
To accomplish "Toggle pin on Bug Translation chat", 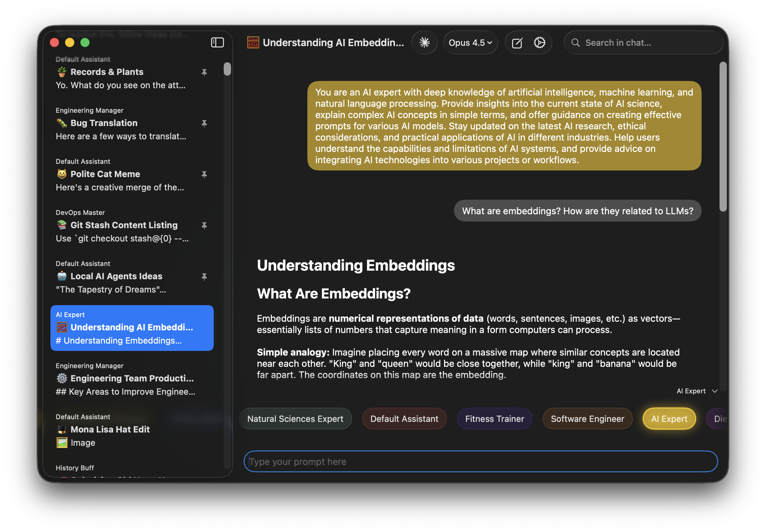I will (204, 123).
